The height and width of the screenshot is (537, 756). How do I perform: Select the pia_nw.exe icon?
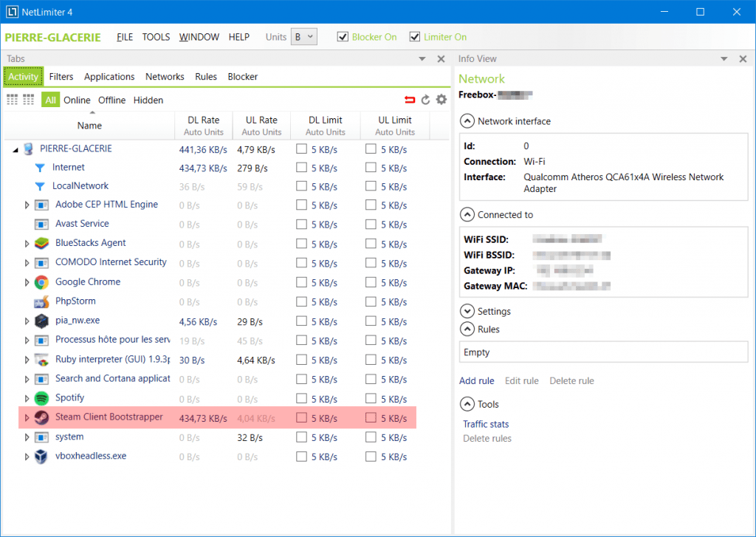[41, 321]
